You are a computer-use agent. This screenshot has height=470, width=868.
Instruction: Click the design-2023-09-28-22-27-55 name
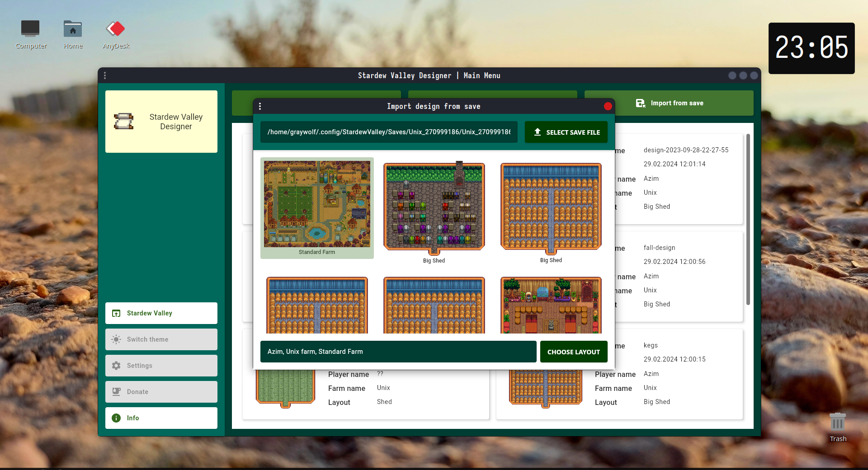click(x=686, y=150)
